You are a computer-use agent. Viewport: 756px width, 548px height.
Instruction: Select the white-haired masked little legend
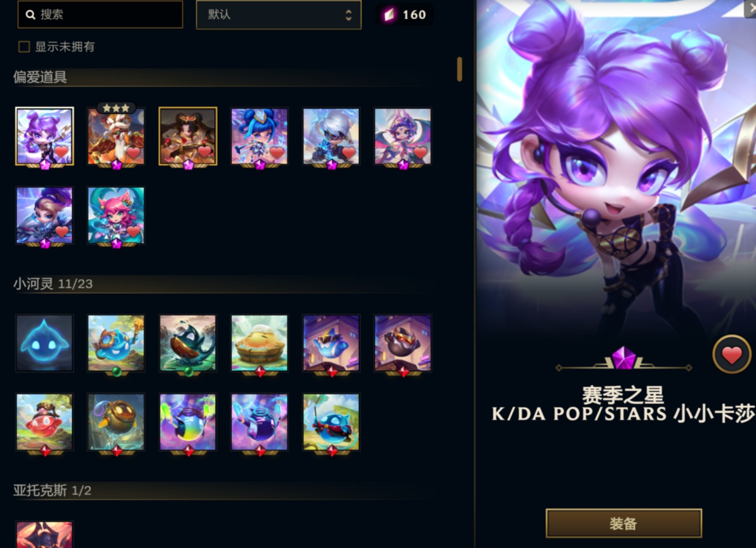tap(331, 136)
